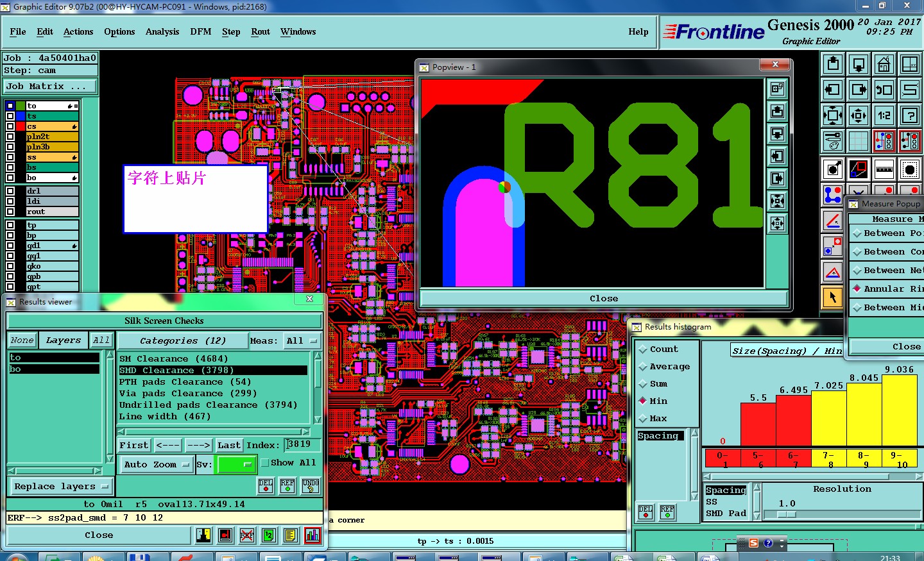Click the question mark help icon
The height and width of the screenshot is (561, 924).
click(x=910, y=115)
